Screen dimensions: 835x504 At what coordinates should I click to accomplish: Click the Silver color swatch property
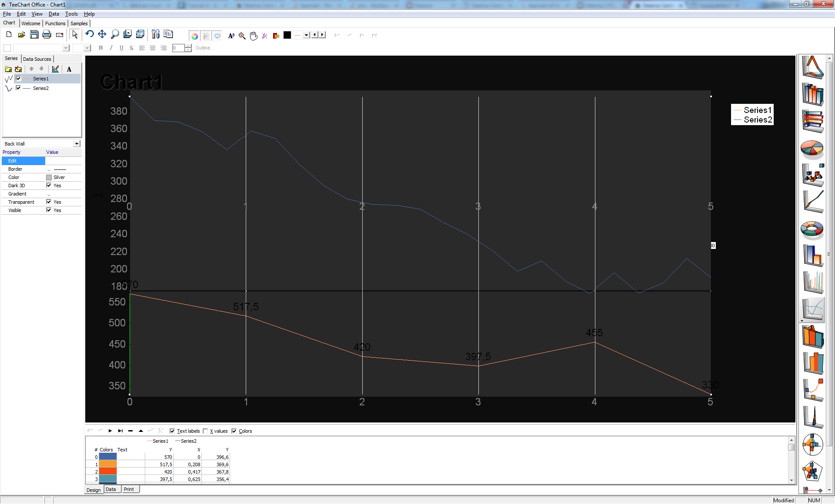pos(49,177)
